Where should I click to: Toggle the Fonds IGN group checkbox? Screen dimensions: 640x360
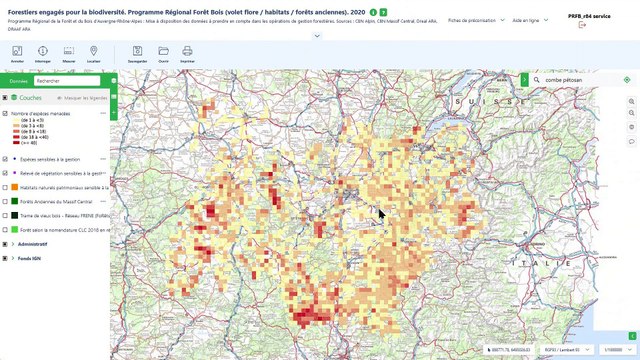click(5, 258)
